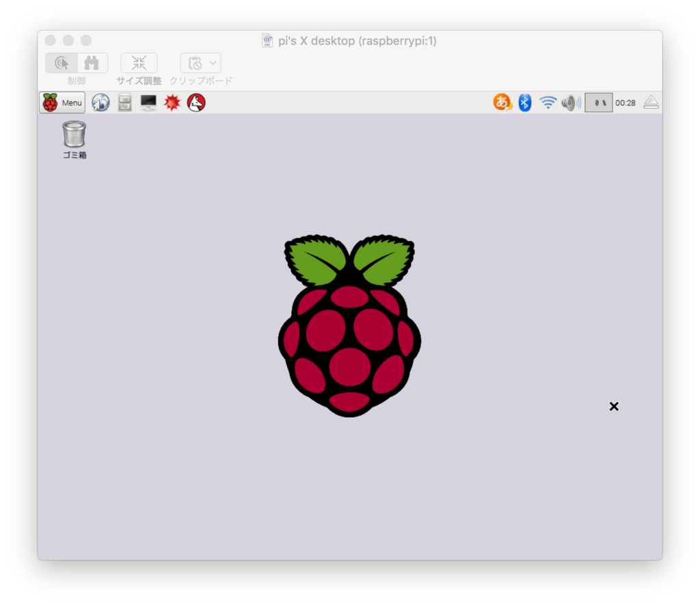Click the Japanese input method あ icon
The width and height of the screenshot is (700, 605).
(502, 103)
